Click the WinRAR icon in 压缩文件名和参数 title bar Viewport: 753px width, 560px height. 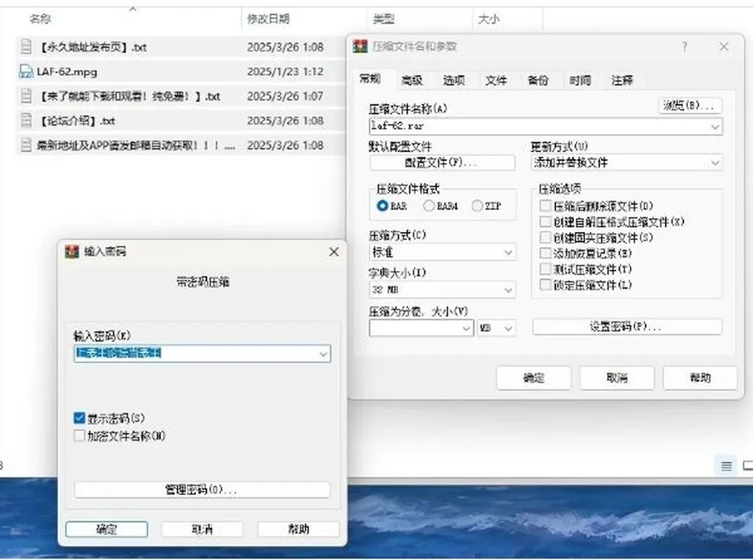[360, 46]
